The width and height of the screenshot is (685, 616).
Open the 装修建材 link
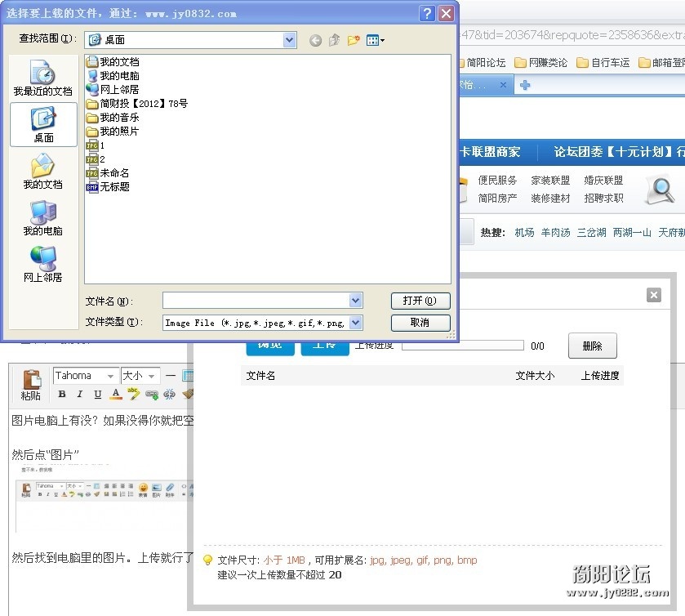(x=550, y=198)
